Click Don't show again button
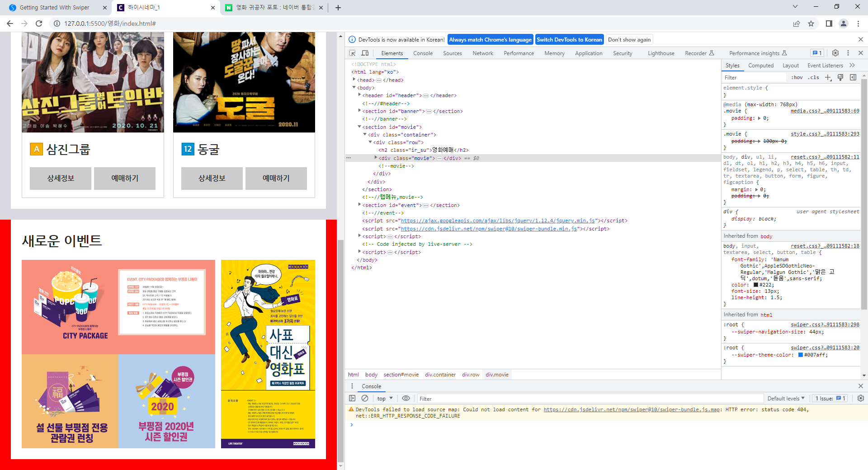 coord(629,40)
